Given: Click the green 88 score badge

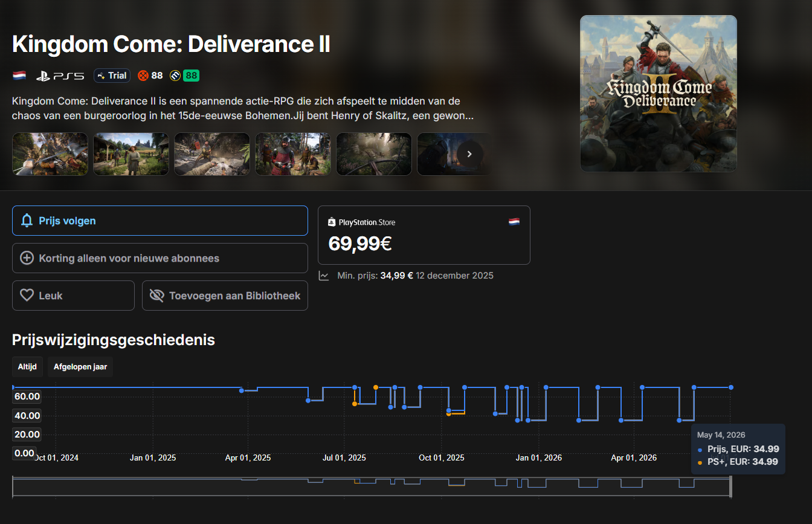Looking at the screenshot, I should [191, 76].
